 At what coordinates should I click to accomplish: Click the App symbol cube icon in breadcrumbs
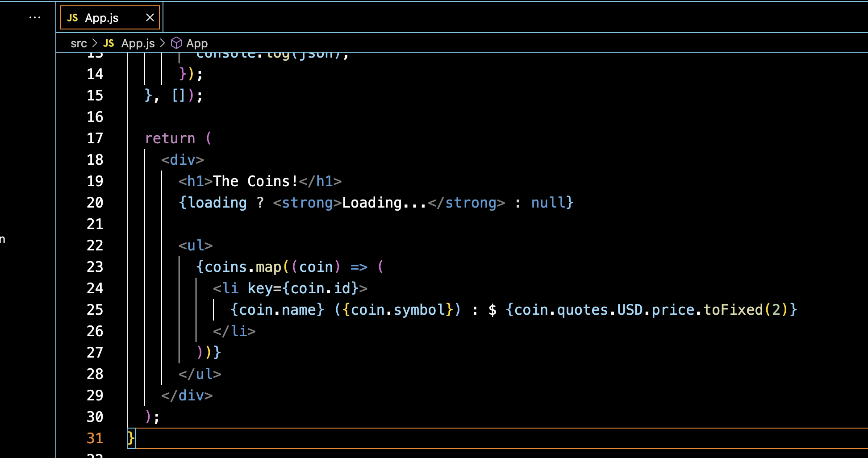[x=176, y=43]
